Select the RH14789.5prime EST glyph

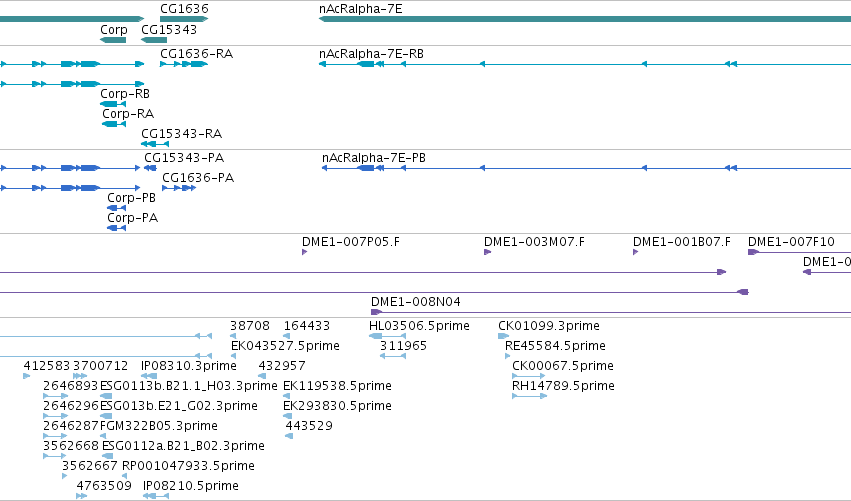coord(530,396)
